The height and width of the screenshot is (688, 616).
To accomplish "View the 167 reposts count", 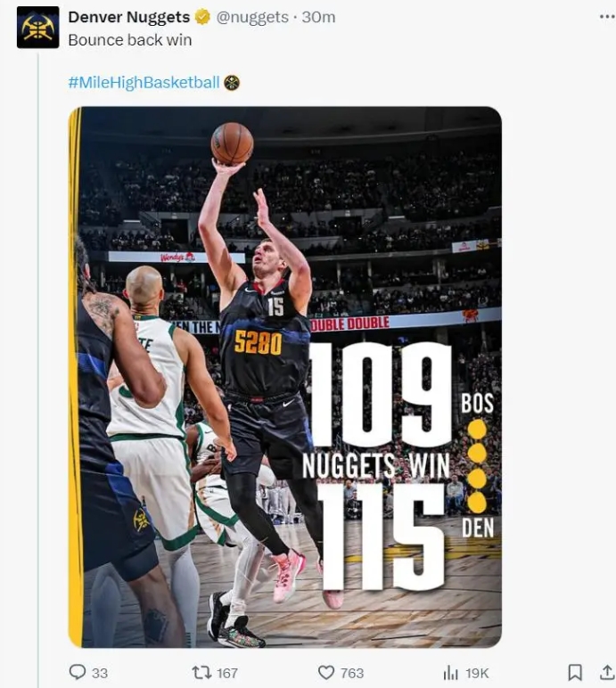I will (x=227, y=673).
